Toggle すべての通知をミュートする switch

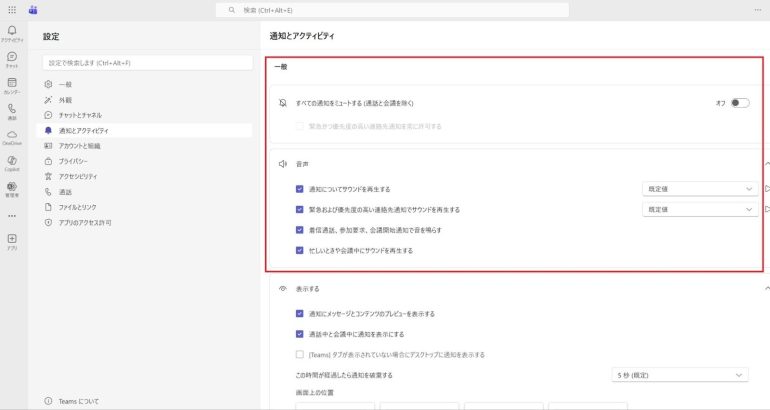click(x=739, y=103)
